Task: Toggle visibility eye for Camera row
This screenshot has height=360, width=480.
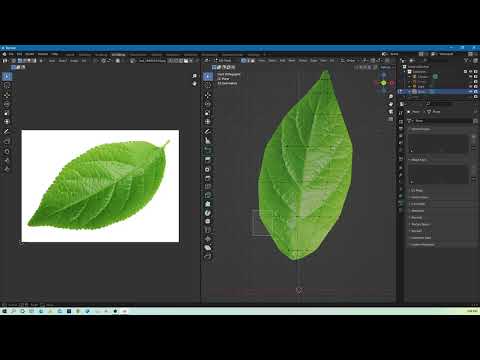Action: (471, 77)
